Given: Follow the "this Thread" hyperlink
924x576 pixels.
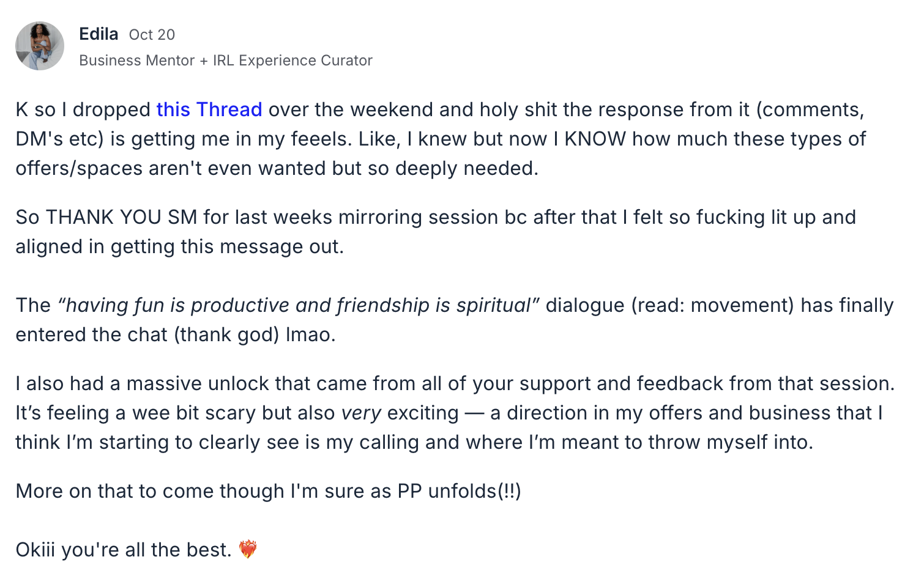Looking at the screenshot, I should [x=209, y=109].
